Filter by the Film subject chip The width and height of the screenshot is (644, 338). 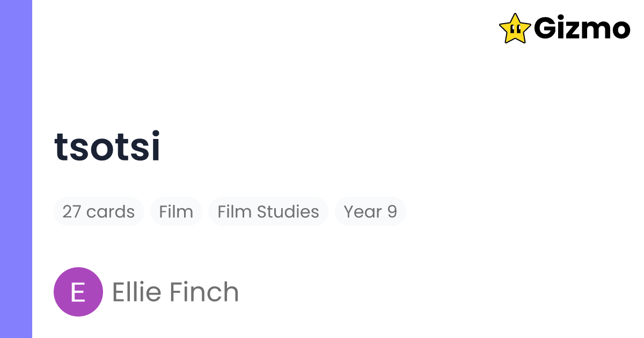pos(176,211)
